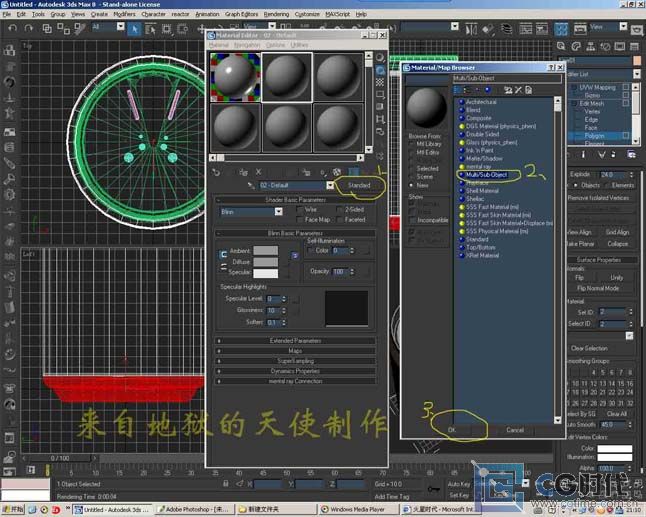Collapse Shader Basic Parameters rollout
Screen dimensions: 646x517
pyautogui.click(x=295, y=200)
